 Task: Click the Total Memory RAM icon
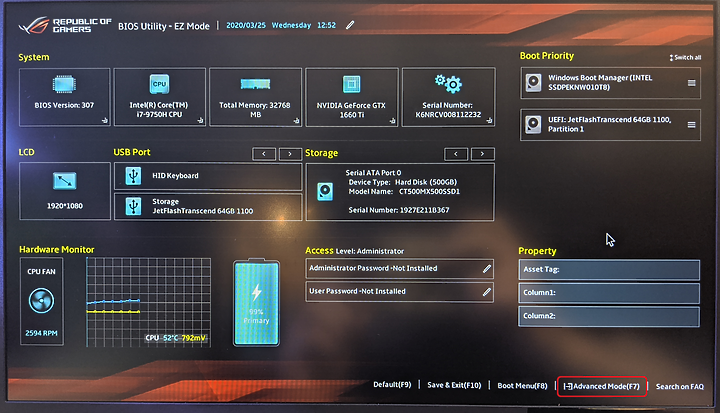(x=255, y=84)
